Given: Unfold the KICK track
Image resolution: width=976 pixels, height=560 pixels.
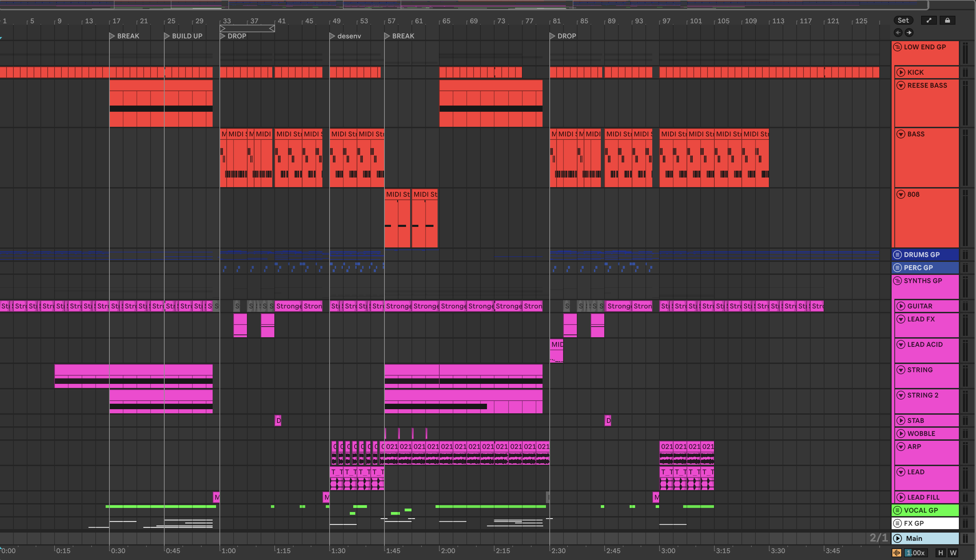Looking at the screenshot, I should [x=901, y=72].
